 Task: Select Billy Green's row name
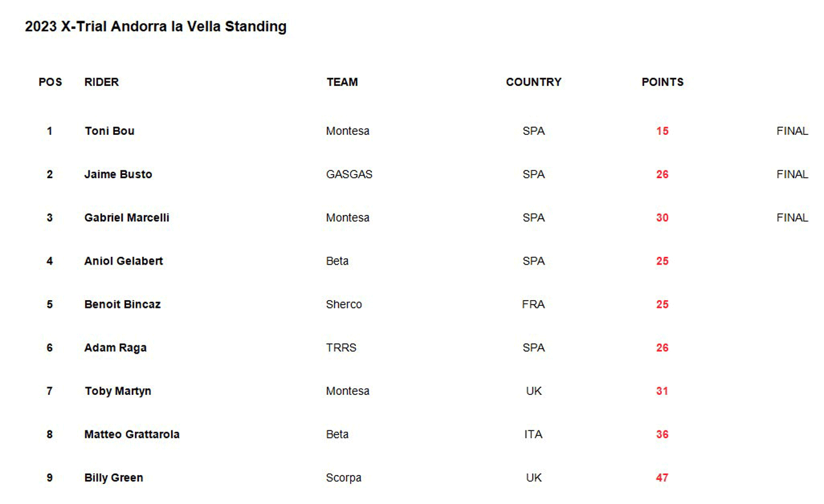(x=114, y=478)
